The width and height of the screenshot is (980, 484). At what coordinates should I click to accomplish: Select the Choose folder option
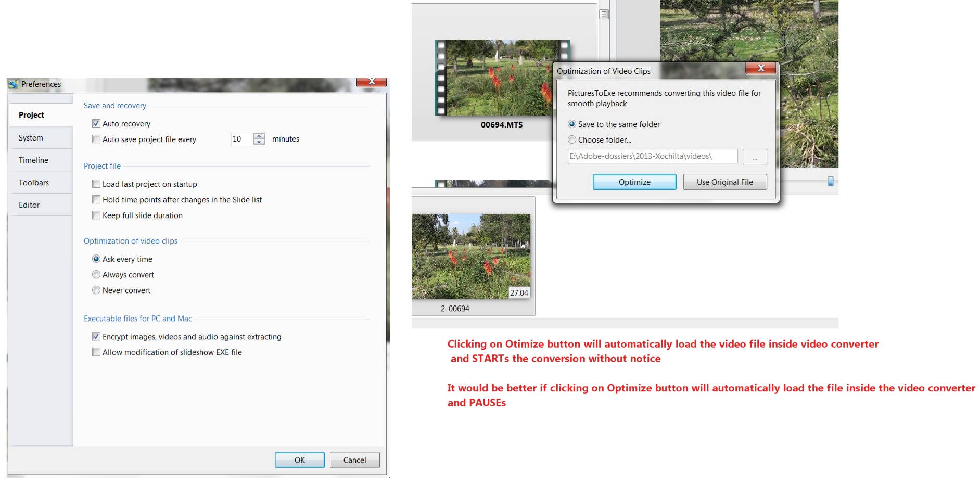point(572,140)
